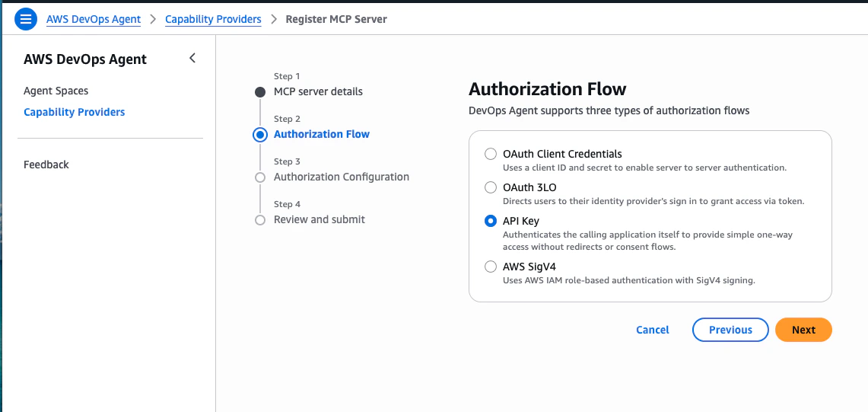Click the orange Next button
This screenshot has height=412, width=868.
tap(804, 330)
